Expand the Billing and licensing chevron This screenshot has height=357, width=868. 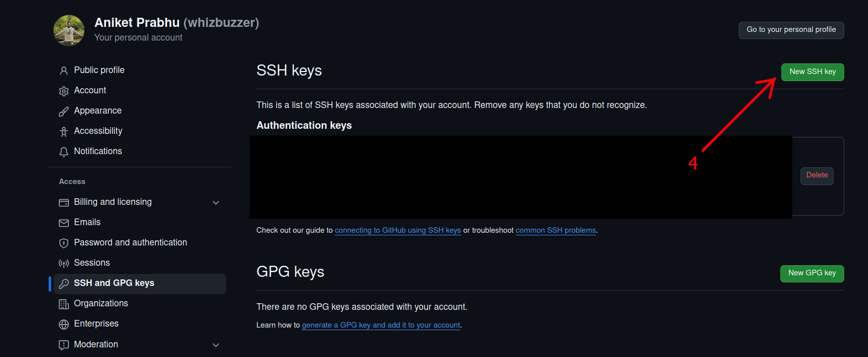click(216, 202)
